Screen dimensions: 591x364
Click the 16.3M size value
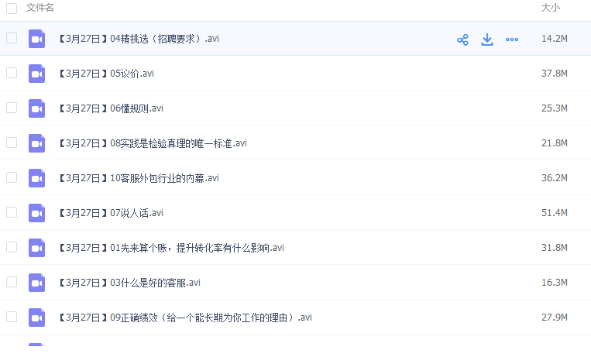555,283
